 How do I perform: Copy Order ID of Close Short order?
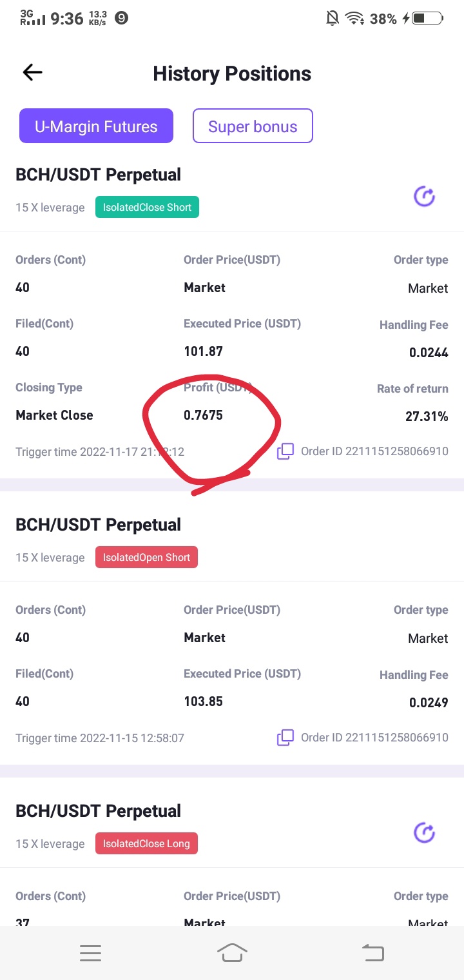[x=285, y=451]
